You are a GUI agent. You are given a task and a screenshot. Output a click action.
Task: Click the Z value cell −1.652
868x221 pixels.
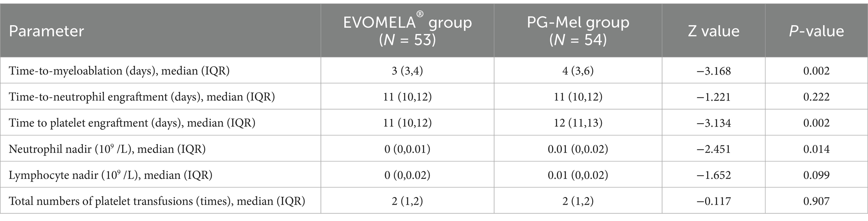click(x=713, y=175)
